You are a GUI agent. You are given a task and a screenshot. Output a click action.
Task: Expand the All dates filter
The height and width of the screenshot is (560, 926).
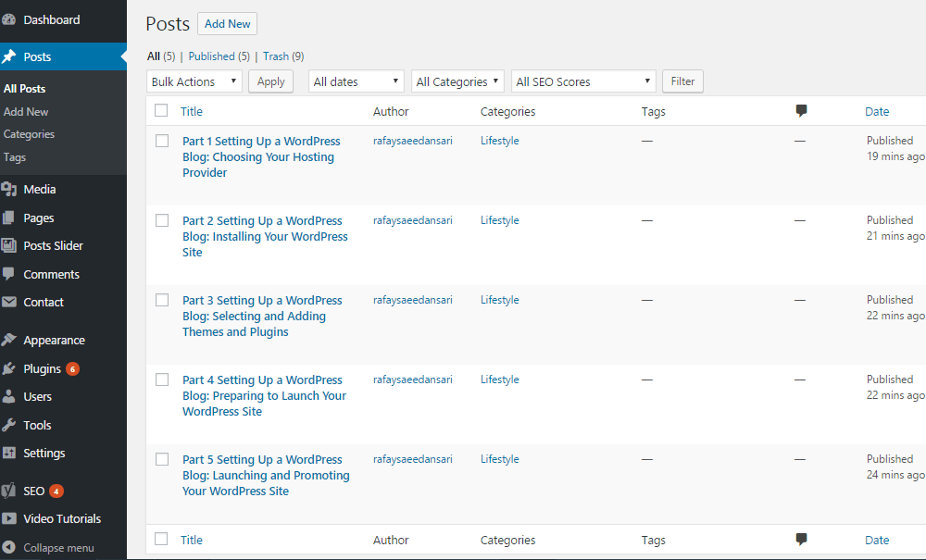[x=356, y=81]
